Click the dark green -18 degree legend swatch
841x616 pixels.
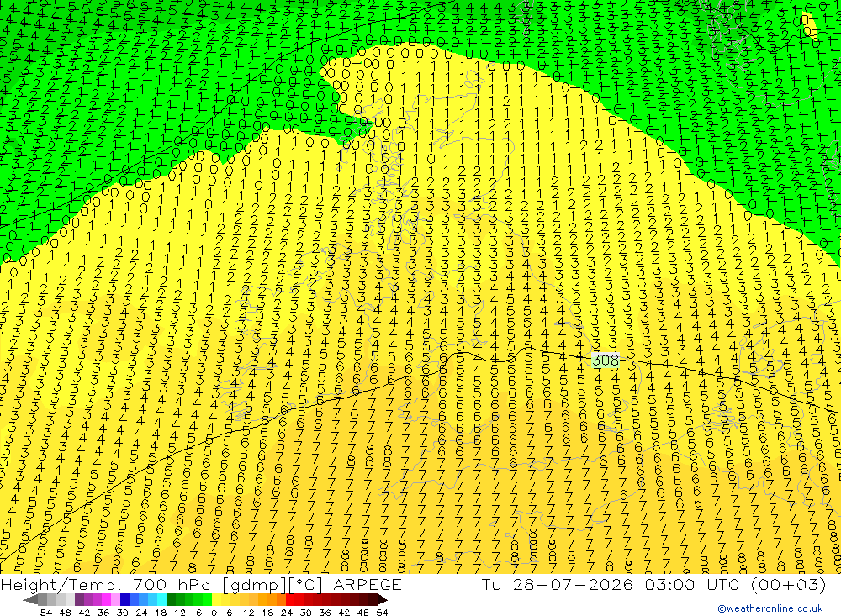[x=171, y=599]
